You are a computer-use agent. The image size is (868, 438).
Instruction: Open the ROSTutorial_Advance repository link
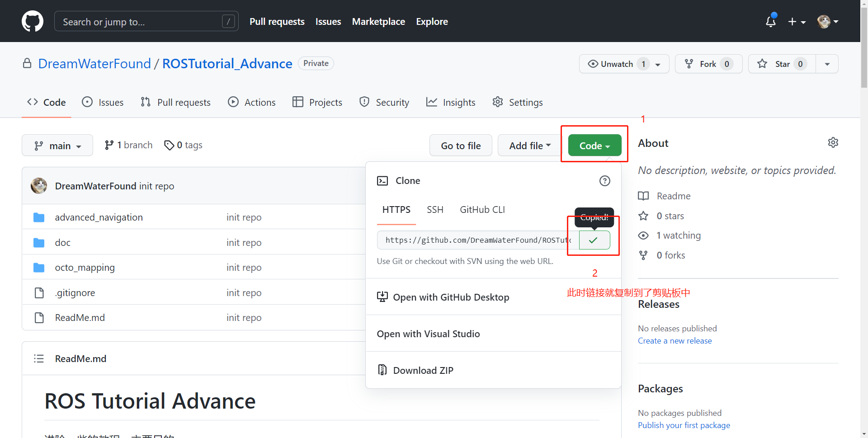pos(227,64)
